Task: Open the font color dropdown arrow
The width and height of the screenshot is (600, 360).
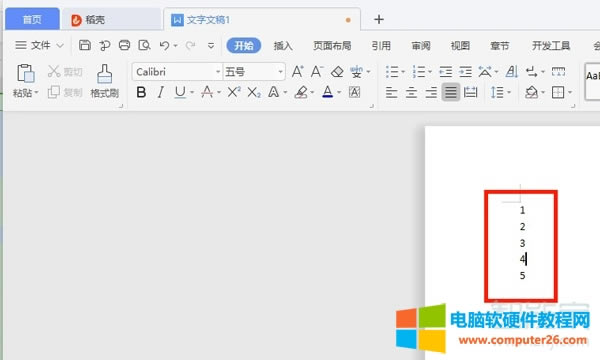Action: tap(339, 93)
